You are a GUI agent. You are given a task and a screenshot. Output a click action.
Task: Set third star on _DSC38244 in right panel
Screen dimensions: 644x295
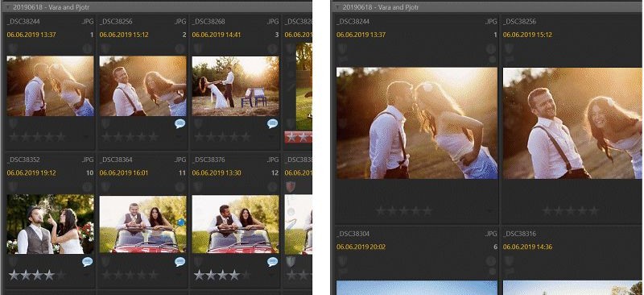click(x=404, y=211)
